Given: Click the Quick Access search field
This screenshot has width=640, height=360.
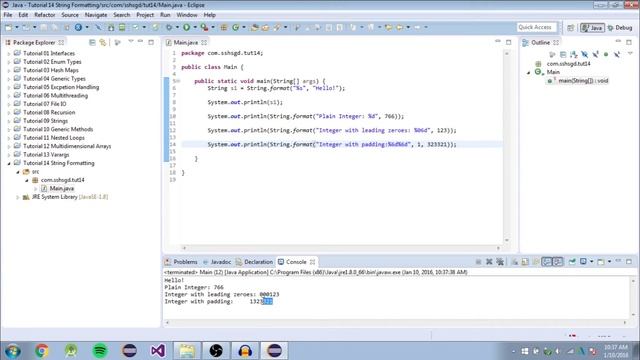Looking at the screenshot, I should [536, 27].
